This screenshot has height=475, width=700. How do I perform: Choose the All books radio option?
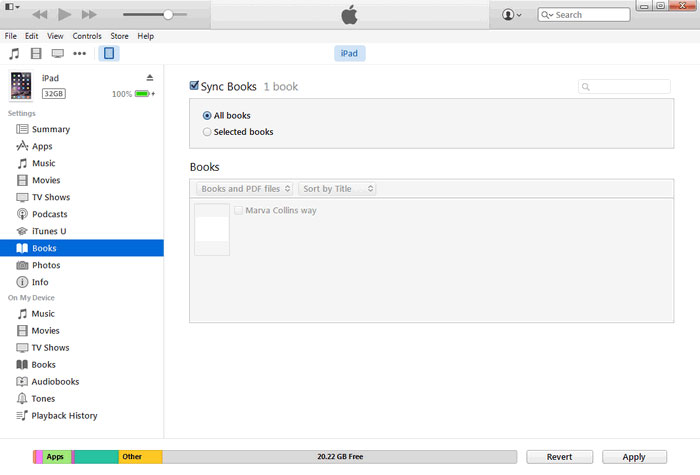click(207, 116)
